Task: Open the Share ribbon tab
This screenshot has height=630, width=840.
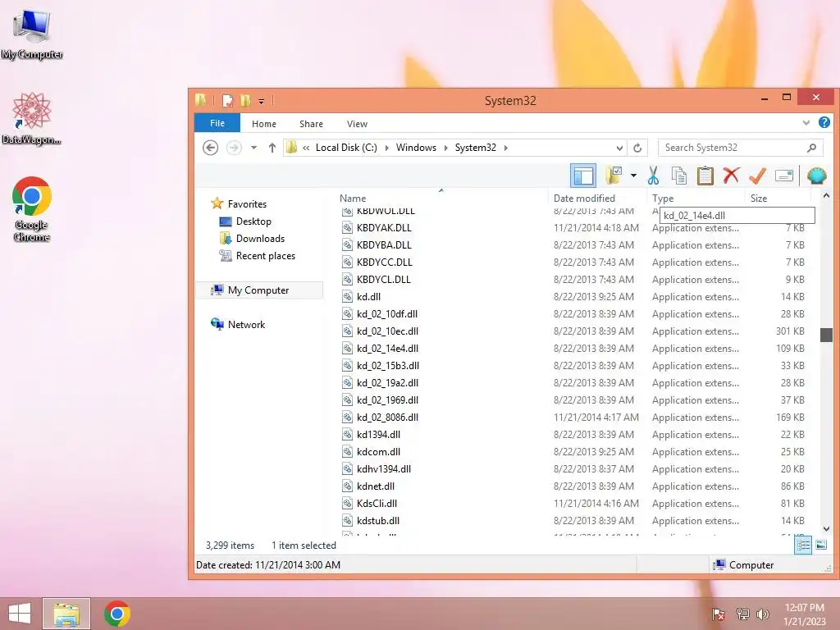Action: [x=311, y=124]
